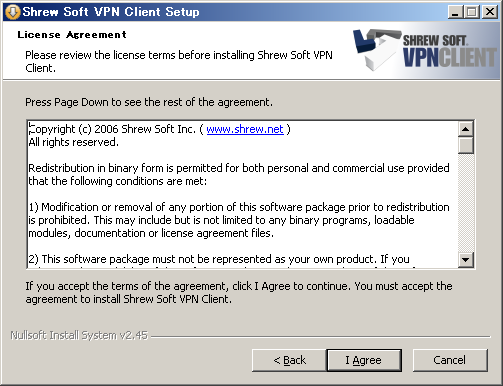Accept the license with I Agree
503x386 pixels.
[364, 360]
